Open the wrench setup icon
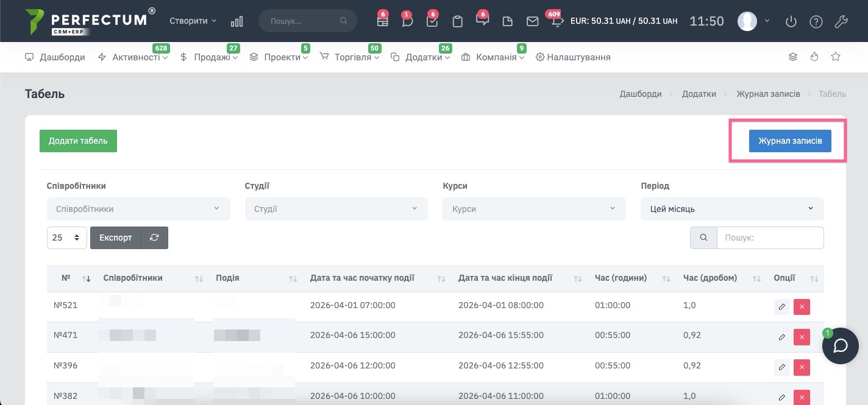 pos(841,21)
